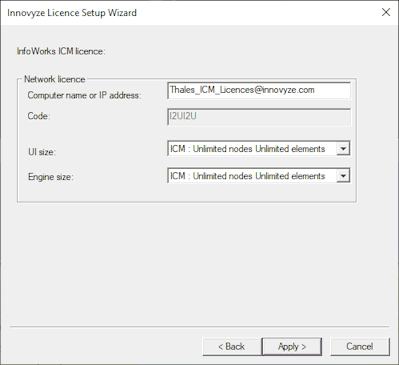Go back with the < Back button
This screenshot has width=399, height=365.
click(232, 347)
